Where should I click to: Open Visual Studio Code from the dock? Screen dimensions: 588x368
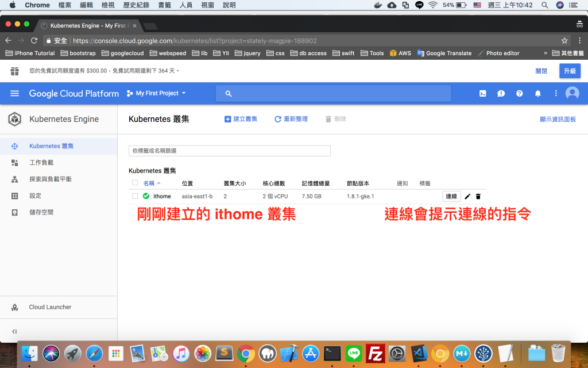click(419, 354)
